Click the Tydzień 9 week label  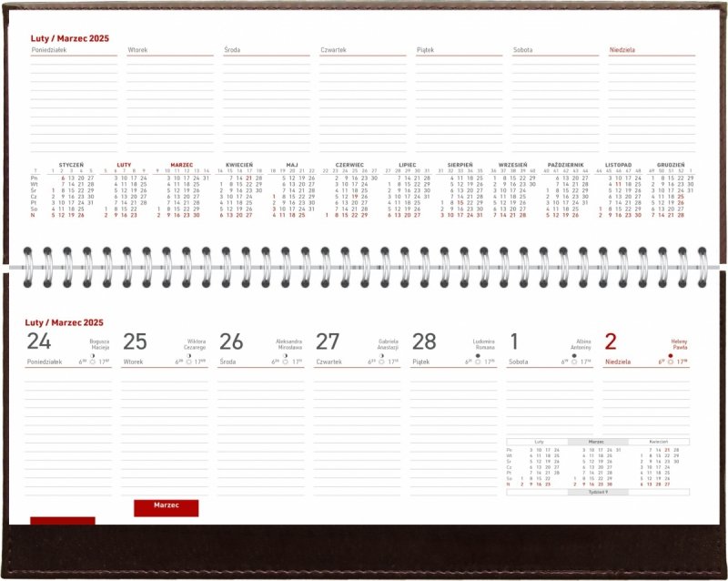coord(596,492)
